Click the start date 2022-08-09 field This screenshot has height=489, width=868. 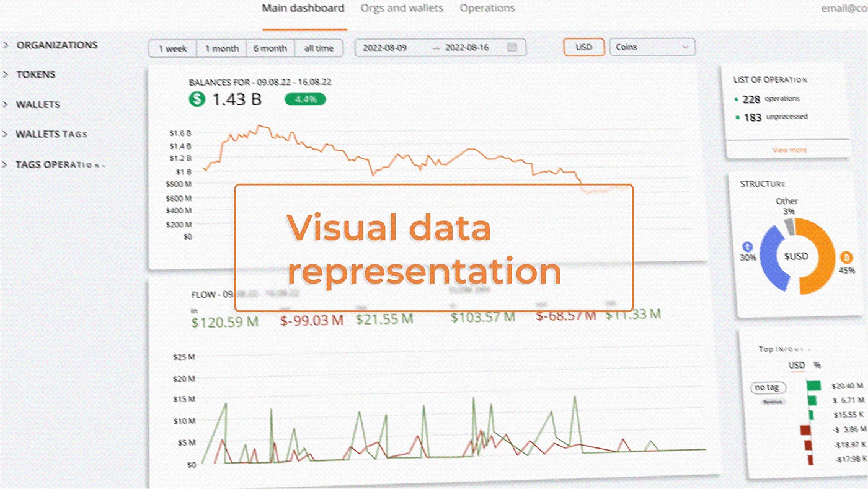tap(384, 47)
